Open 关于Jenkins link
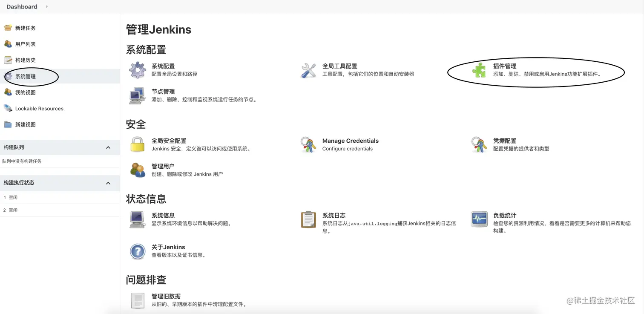Viewport: 644px width, 314px height. point(168,247)
